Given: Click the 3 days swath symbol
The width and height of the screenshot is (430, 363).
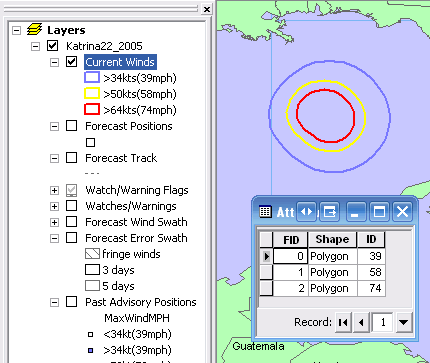Looking at the screenshot, I should [x=92, y=270].
